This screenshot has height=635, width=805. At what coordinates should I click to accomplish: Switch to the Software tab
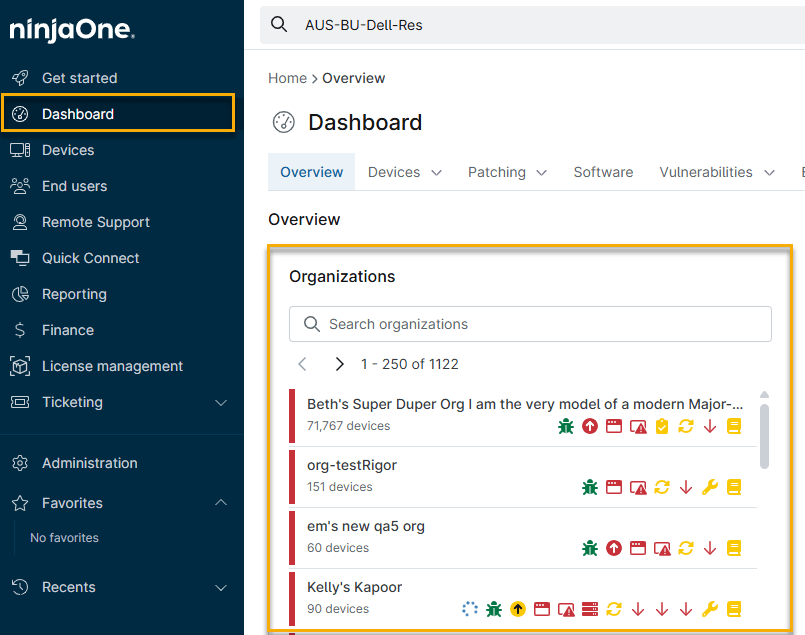[603, 172]
